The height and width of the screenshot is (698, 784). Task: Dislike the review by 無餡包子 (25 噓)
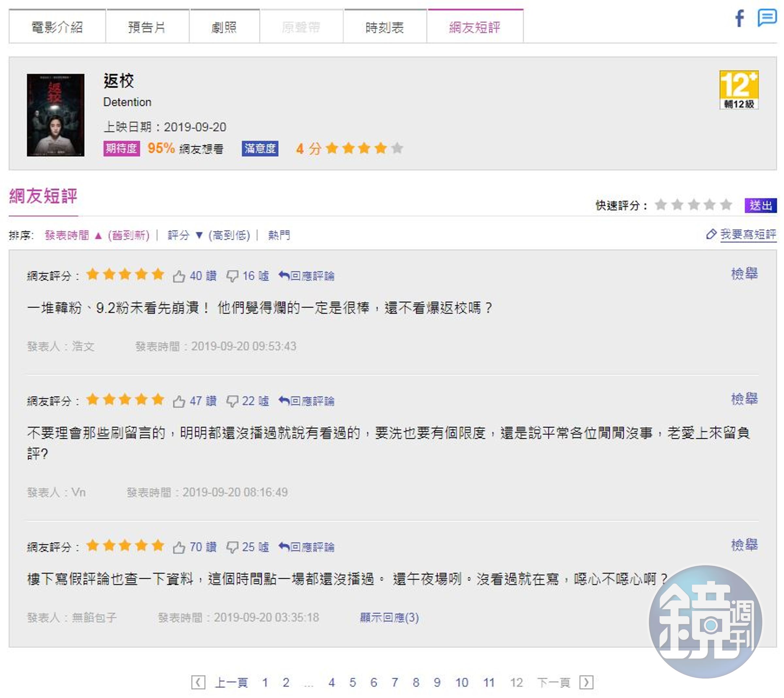click(x=248, y=547)
